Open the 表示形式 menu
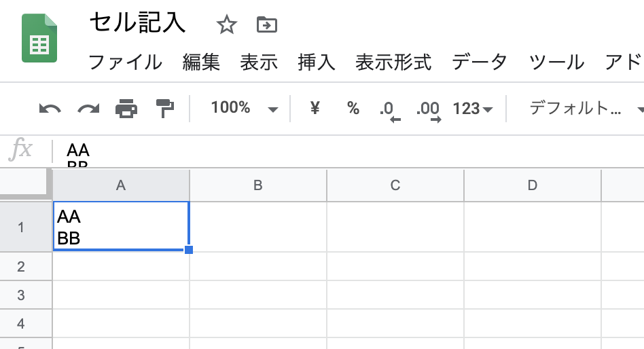The width and height of the screenshot is (644, 349). tap(393, 62)
